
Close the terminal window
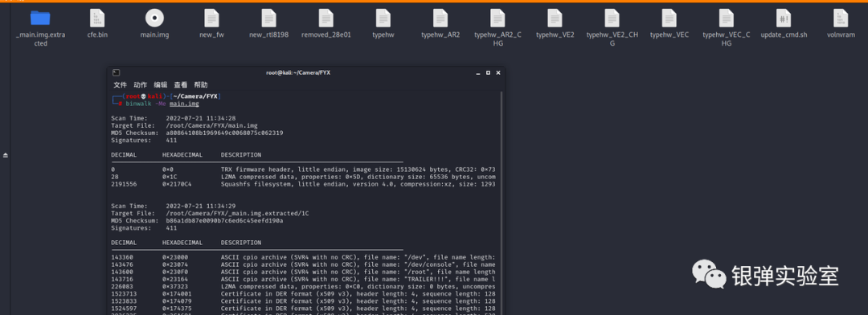click(x=498, y=72)
